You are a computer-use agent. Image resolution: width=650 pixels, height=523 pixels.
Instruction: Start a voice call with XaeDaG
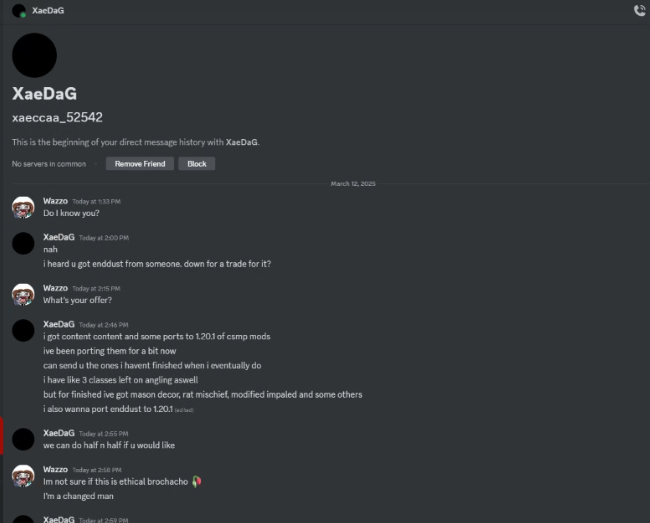tap(639, 10)
